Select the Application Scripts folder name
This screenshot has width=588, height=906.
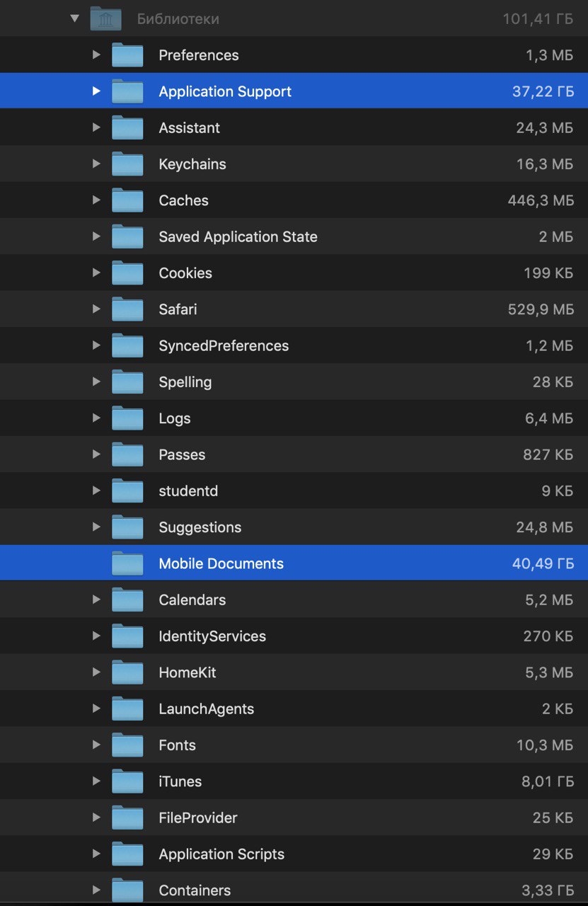221,854
